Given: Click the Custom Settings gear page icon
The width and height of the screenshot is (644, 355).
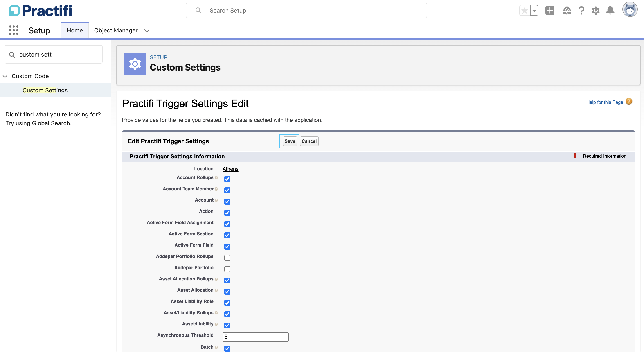Looking at the screenshot, I should (135, 64).
